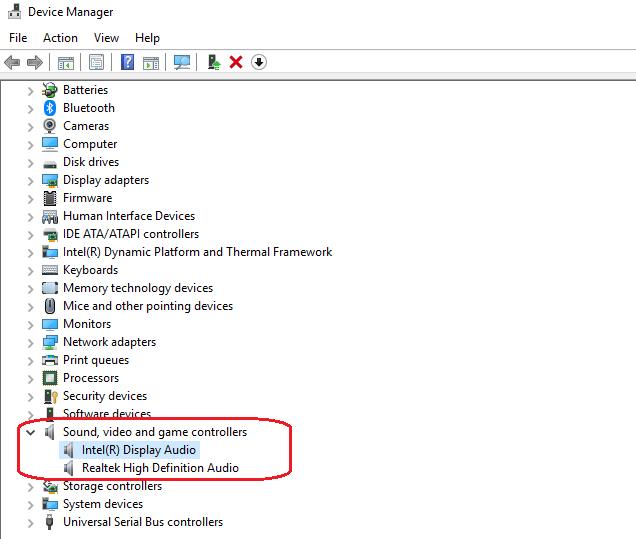Open the Action menu
This screenshot has height=539, width=636.
point(60,38)
